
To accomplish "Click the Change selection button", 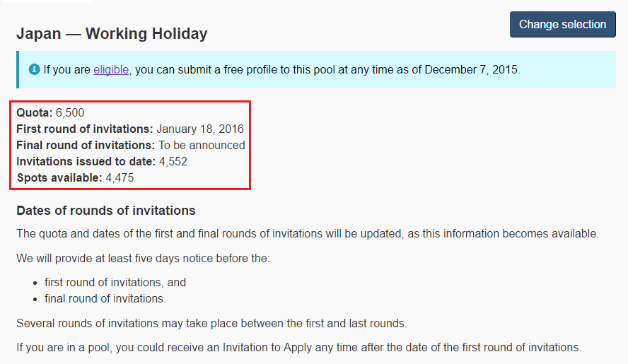I will 562,25.
